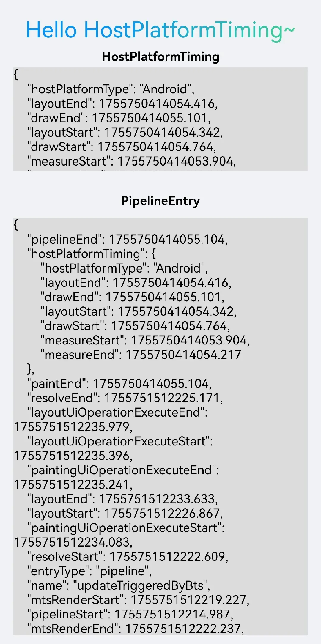321x644 pixels.
Task: Click the "measureEnd" line in PipelineEntry
Action: point(141,355)
